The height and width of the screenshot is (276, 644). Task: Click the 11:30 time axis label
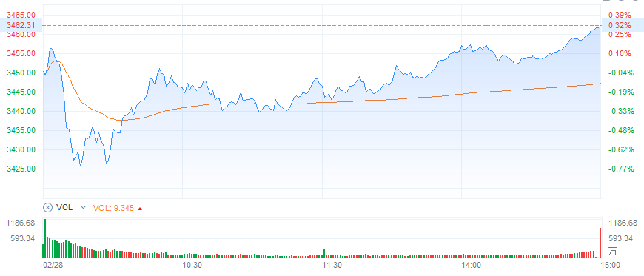332,264
